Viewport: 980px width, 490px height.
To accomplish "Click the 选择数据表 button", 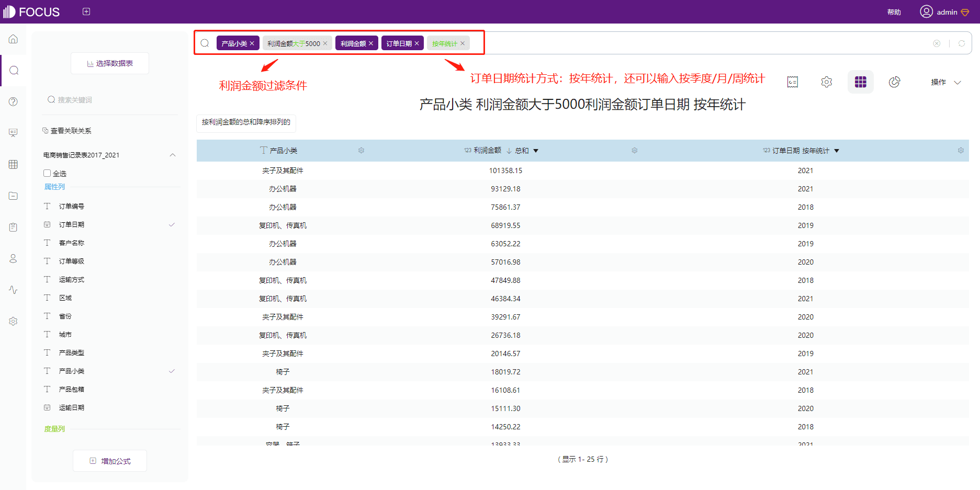I will pos(110,63).
